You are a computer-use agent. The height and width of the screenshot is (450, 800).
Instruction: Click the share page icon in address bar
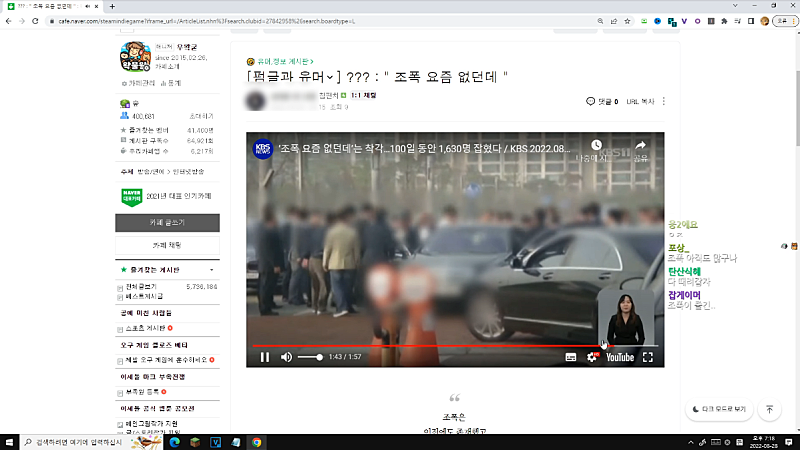(614, 21)
